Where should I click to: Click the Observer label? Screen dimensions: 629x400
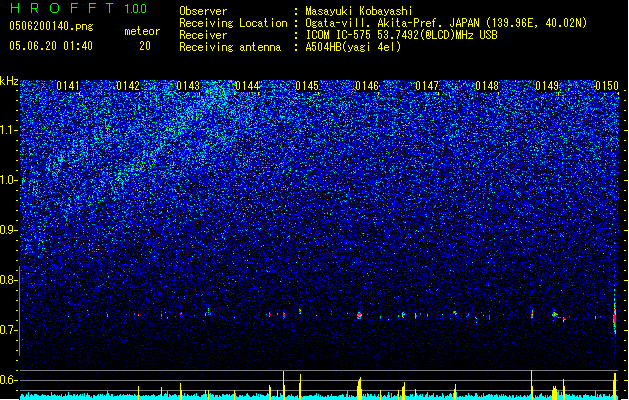tap(203, 11)
